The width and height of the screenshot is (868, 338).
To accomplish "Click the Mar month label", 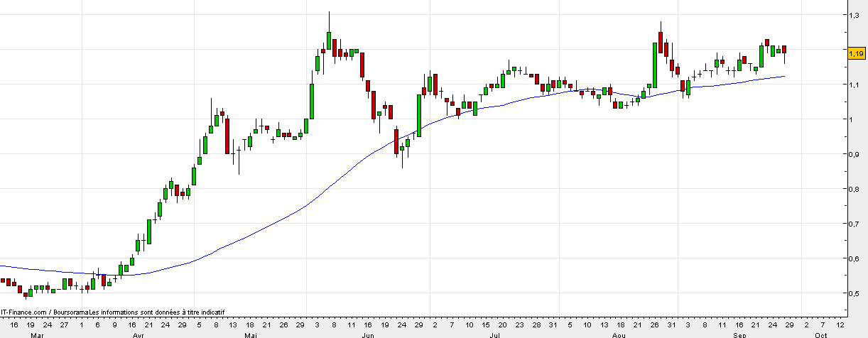I will coord(37,334).
